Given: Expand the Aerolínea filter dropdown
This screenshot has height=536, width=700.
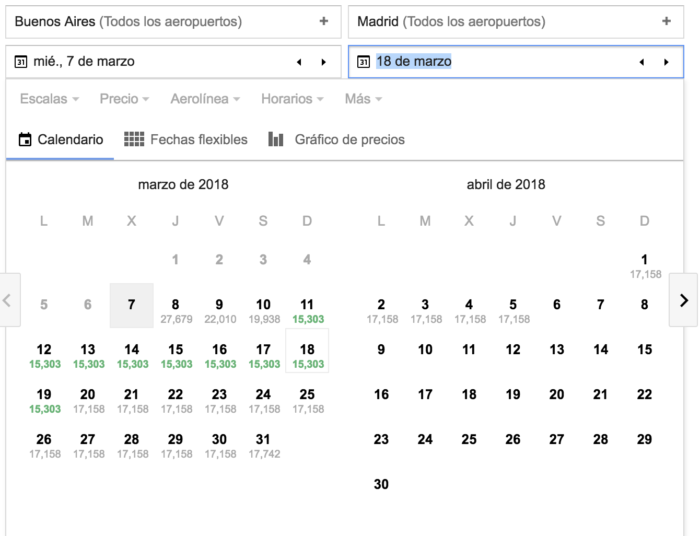Looking at the screenshot, I should click(205, 99).
